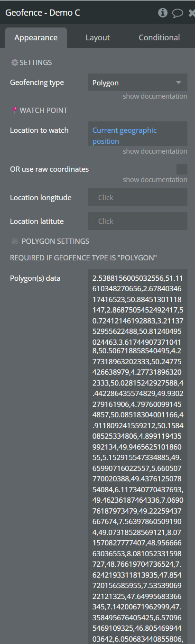195x644 pixels.
Task: Open the Geofencing type dropdown
Action: click(138, 83)
